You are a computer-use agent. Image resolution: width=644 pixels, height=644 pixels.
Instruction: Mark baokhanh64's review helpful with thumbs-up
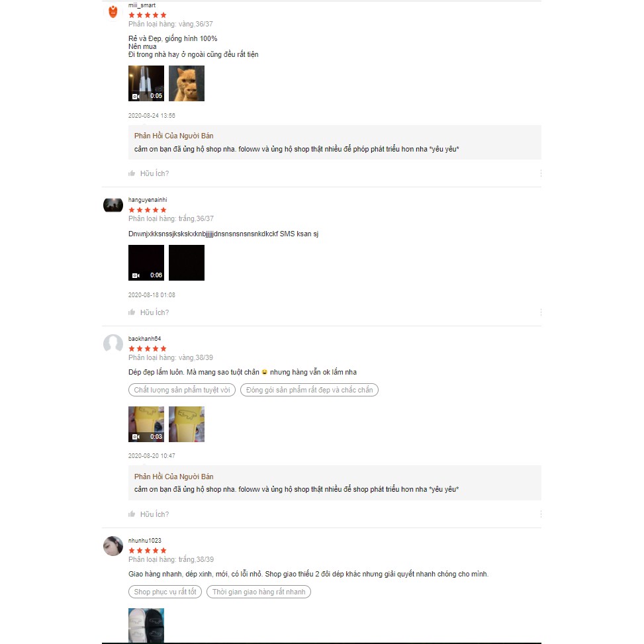tap(132, 514)
